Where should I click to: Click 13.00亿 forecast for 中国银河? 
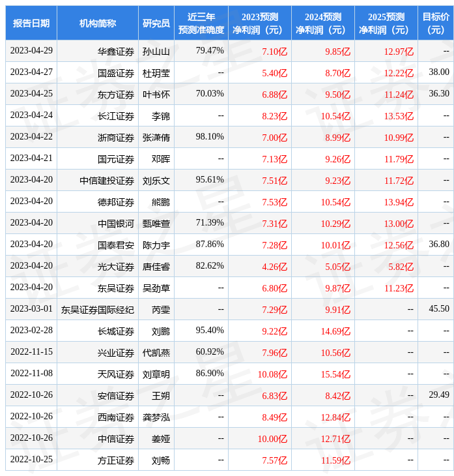[x=399, y=224]
